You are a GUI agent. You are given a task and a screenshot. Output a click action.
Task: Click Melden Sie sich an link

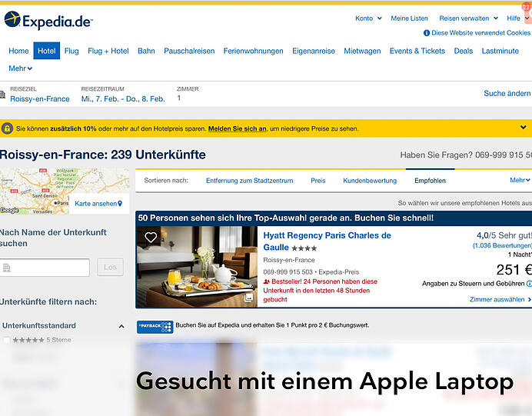tap(237, 128)
